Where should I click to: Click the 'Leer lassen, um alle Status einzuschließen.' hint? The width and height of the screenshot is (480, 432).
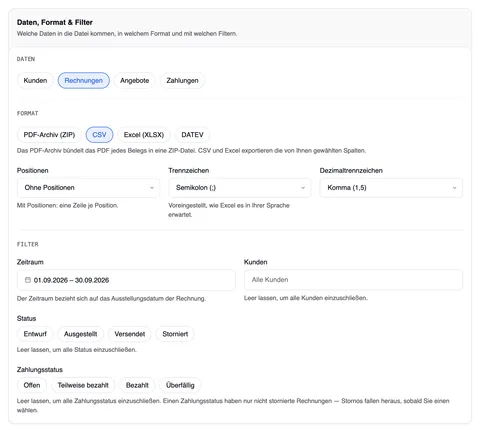[x=77, y=350]
